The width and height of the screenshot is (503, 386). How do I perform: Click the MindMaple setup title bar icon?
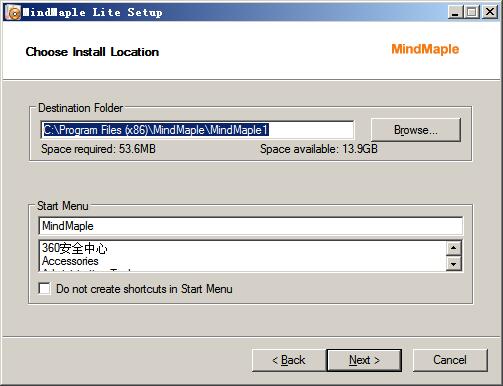[13, 13]
